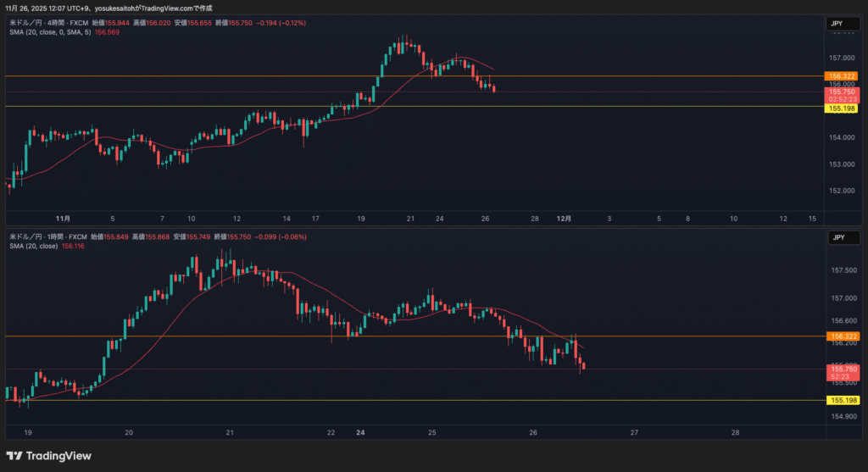Select the yellow 155.198 price label on the 1-hour chart

coord(843,400)
